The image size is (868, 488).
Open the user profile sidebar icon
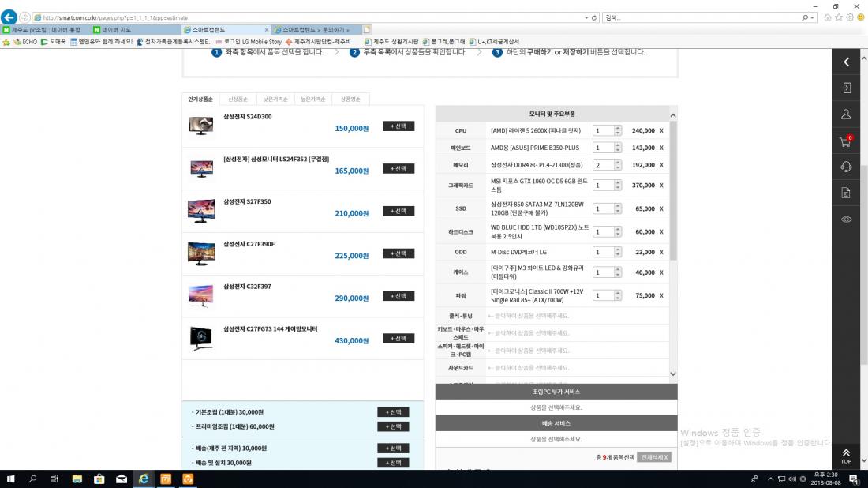pos(846,114)
